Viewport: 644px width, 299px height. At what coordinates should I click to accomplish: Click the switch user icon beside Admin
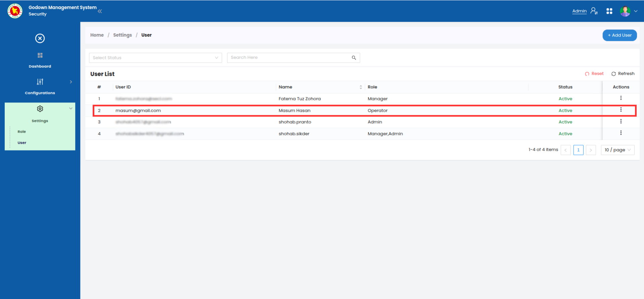(x=594, y=11)
